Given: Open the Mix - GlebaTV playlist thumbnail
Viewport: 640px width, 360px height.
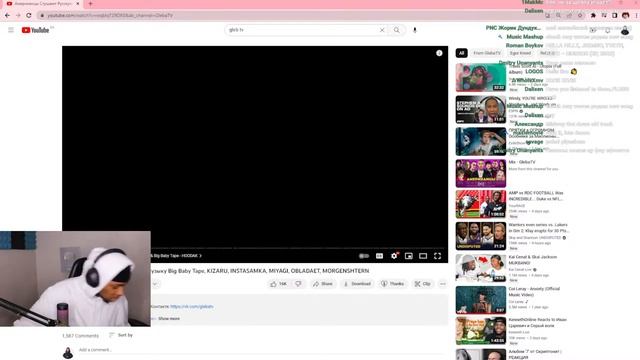Looking at the screenshot, I should (481, 173).
